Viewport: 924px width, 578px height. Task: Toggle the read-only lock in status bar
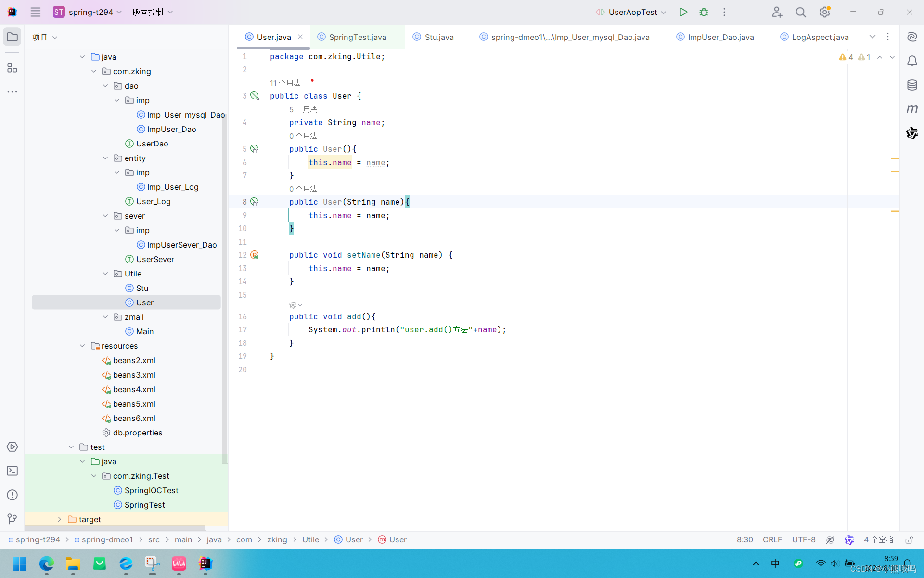pos(909,540)
